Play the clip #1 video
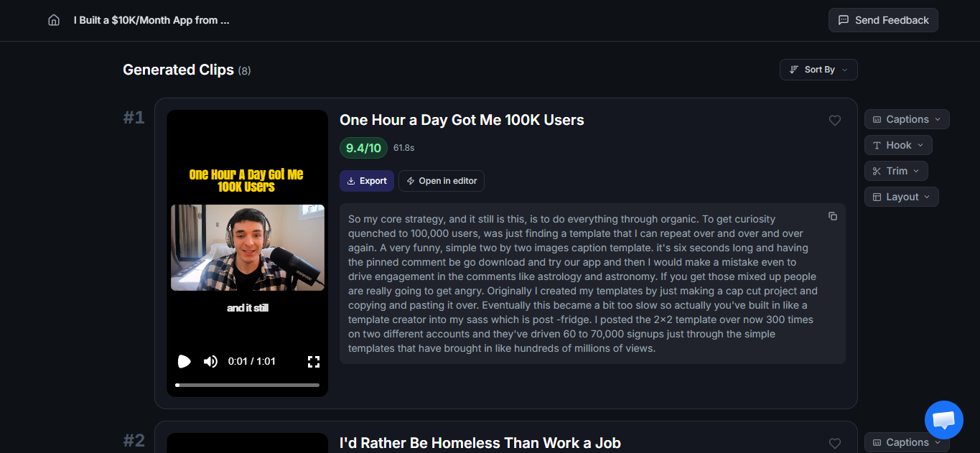The width and height of the screenshot is (980, 453). pos(185,361)
